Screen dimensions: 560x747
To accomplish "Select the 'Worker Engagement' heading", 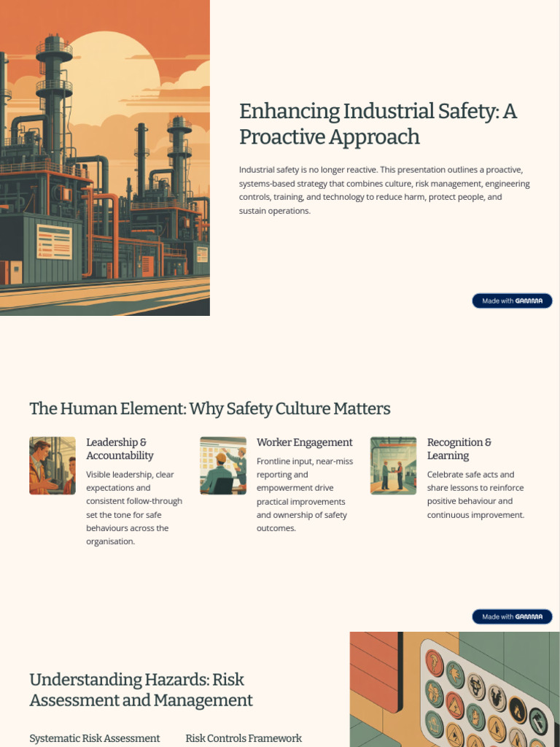I will point(305,442).
